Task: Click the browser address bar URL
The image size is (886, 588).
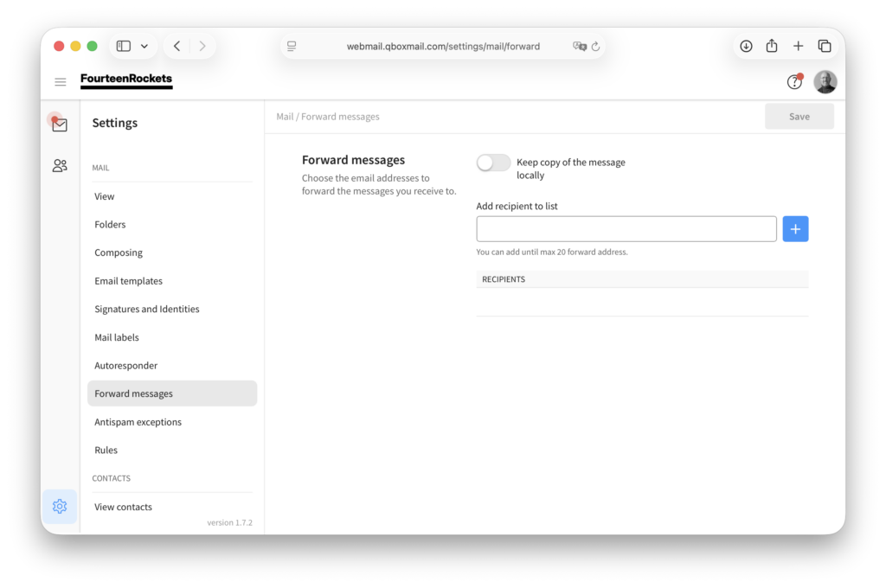Action: 443,47
